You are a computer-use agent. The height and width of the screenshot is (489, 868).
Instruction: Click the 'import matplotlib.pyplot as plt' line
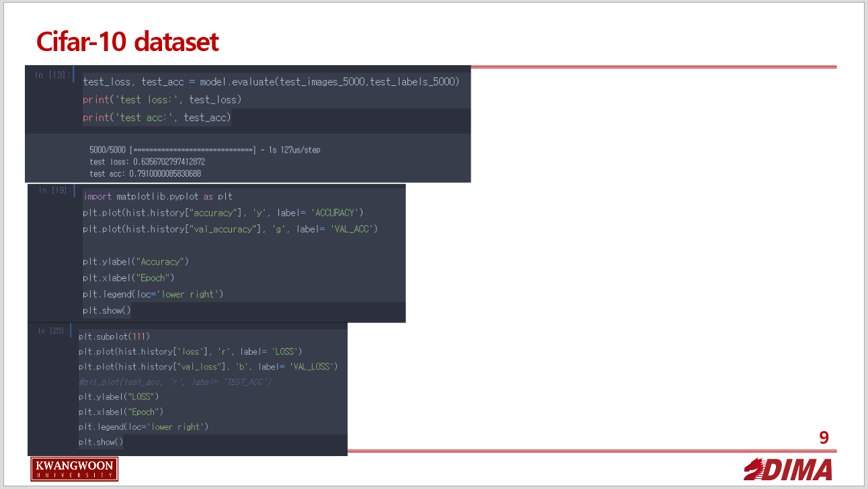tap(158, 197)
